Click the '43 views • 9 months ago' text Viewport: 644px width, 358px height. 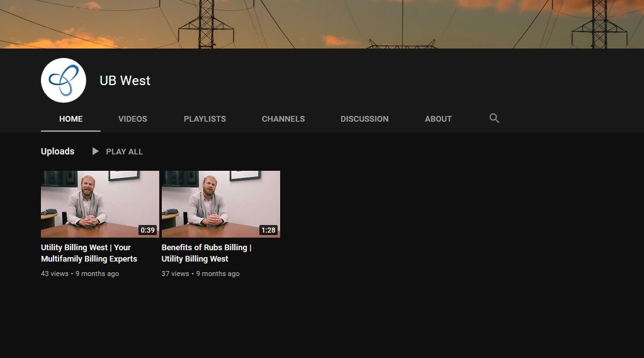[x=80, y=274]
